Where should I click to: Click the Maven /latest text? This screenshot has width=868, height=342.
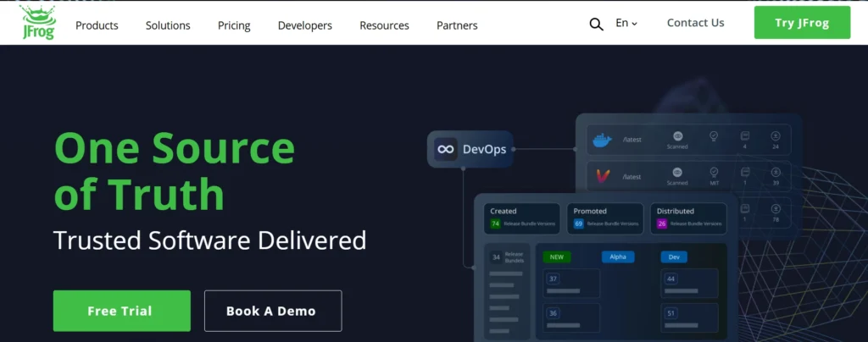coord(632,177)
